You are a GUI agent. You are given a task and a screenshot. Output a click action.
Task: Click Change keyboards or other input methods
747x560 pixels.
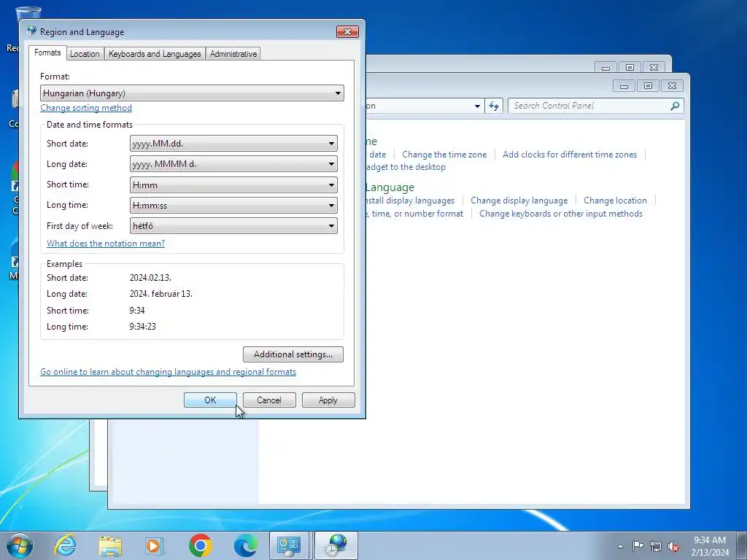[561, 214]
